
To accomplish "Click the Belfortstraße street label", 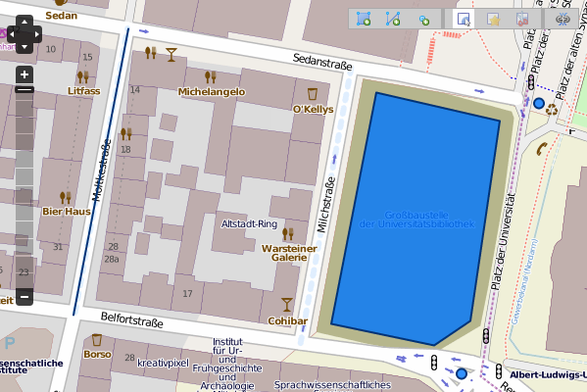I will [x=131, y=319].
